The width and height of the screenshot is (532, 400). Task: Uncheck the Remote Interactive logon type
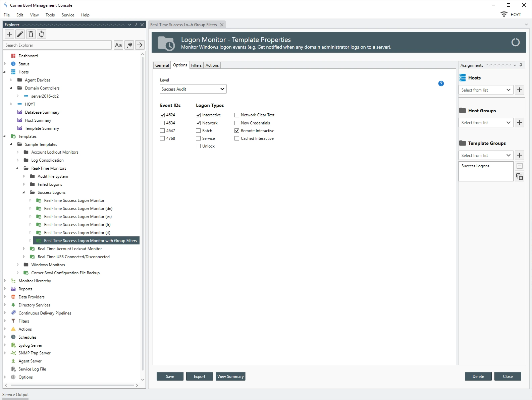point(237,131)
